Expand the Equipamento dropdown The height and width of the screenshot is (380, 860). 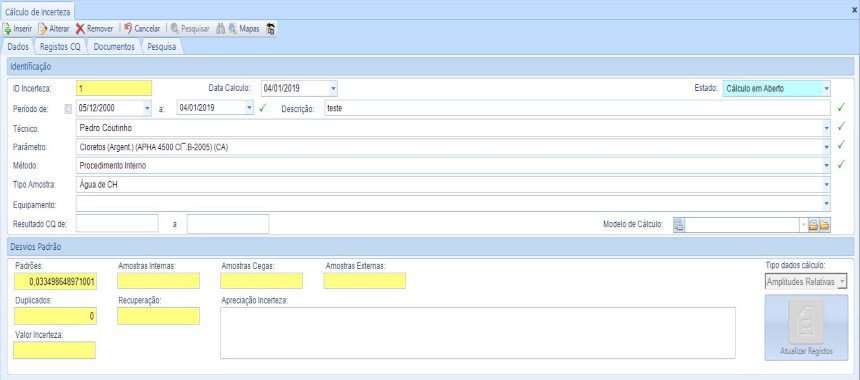coord(827,203)
